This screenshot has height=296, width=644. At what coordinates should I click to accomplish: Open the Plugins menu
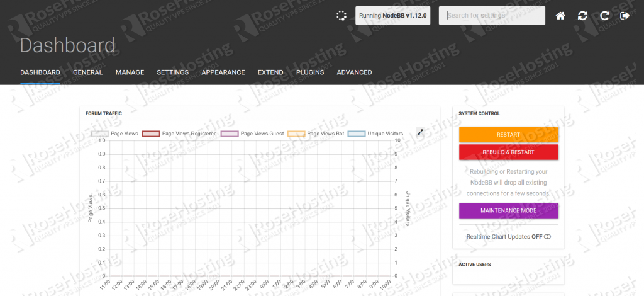pos(310,72)
